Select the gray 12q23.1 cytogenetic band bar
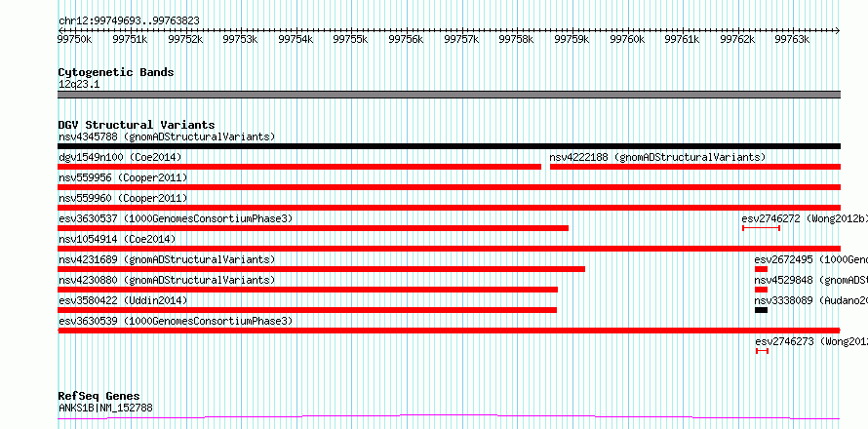Screen dimensions: 868x429 pos(449,95)
